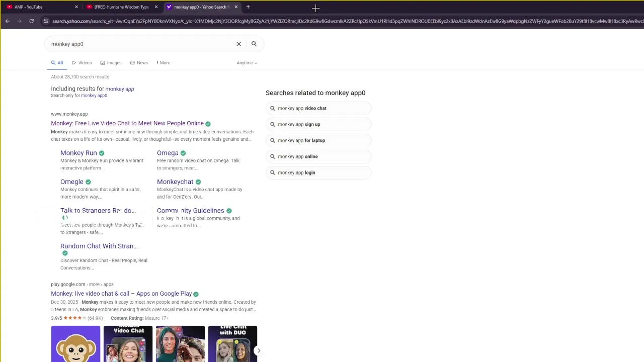
Task: Click magnifier icon beside monkey.app online
Action: 273,156
